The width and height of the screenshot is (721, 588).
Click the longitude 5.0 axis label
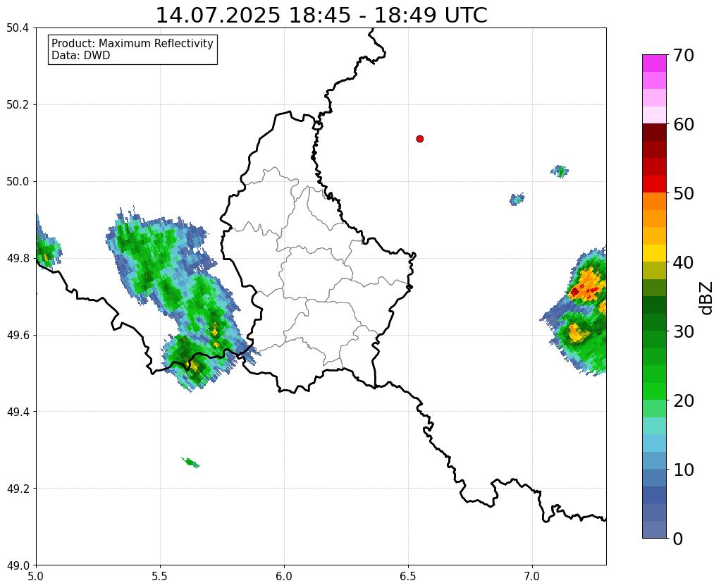[x=36, y=576]
